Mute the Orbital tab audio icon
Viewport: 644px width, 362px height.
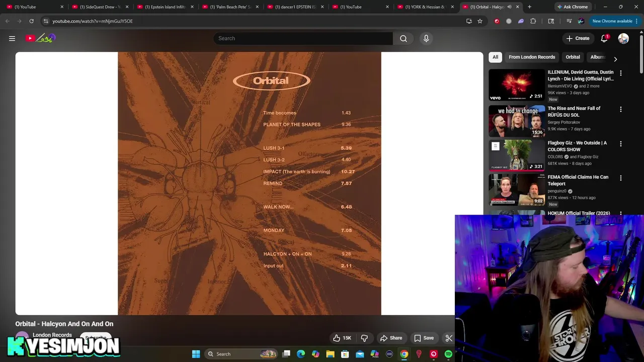coord(509,7)
